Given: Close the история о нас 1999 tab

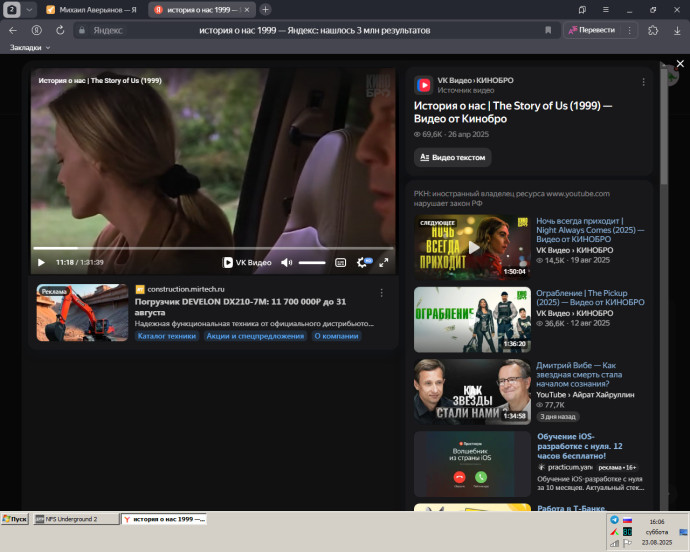Looking at the screenshot, I should click(x=247, y=10).
